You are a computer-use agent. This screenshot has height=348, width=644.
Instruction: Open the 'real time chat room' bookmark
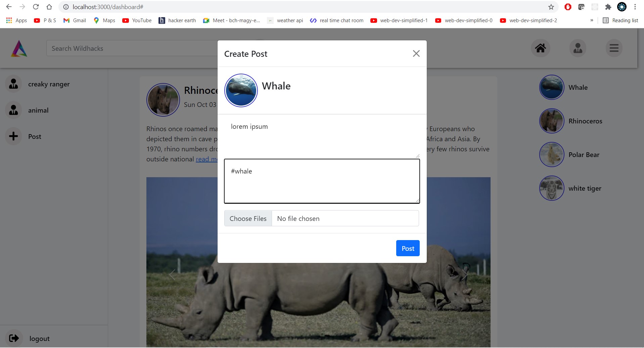(337, 21)
